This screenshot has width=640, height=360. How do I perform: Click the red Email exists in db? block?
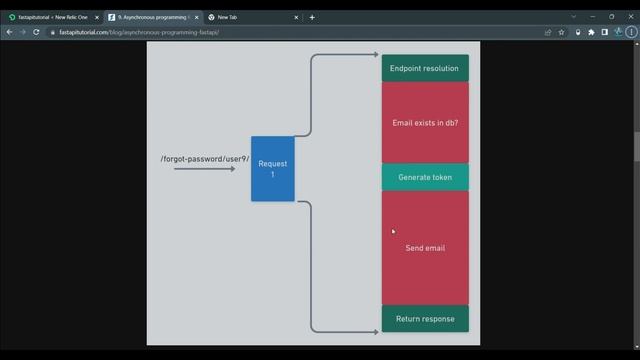click(425, 122)
